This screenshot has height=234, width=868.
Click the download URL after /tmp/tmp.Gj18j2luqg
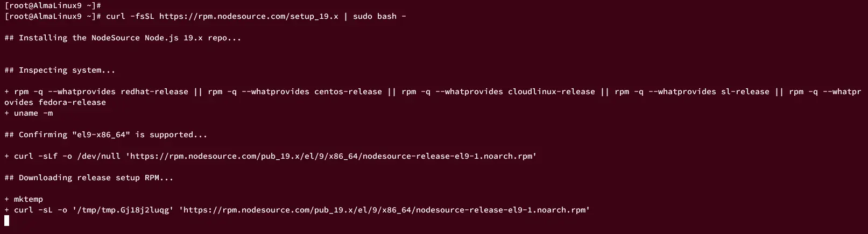tap(384, 210)
